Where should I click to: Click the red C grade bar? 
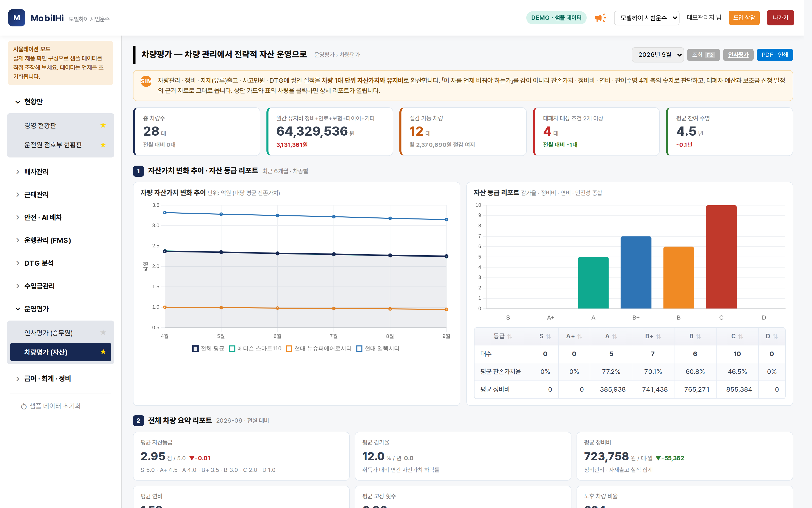721,257
